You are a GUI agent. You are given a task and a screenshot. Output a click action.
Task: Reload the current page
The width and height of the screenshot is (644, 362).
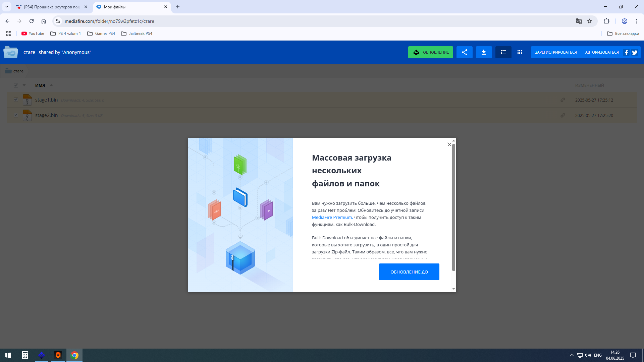click(32, 21)
